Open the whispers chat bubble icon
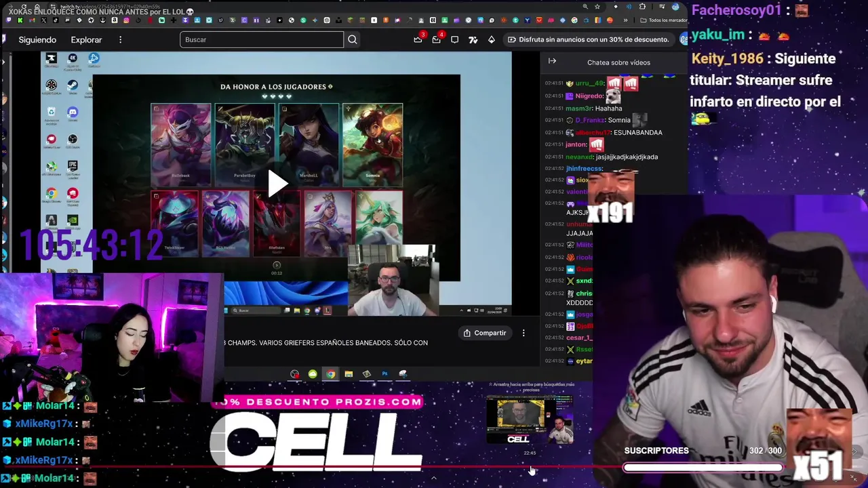The width and height of the screenshot is (868, 488). click(454, 39)
